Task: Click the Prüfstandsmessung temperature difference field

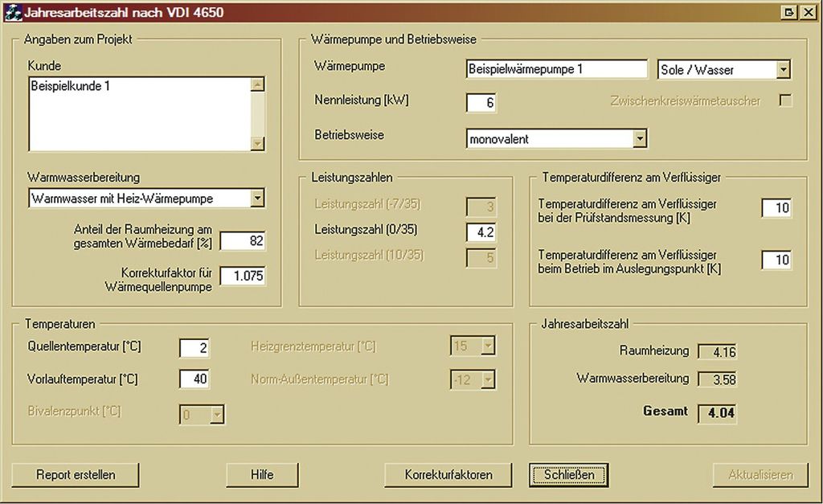Action: (x=777, y=208)
